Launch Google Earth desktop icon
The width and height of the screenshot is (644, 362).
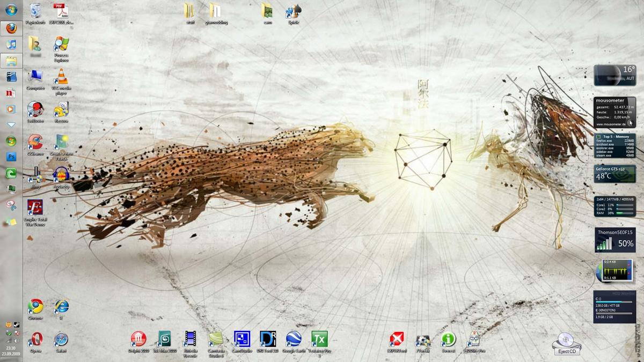[294, 338]
